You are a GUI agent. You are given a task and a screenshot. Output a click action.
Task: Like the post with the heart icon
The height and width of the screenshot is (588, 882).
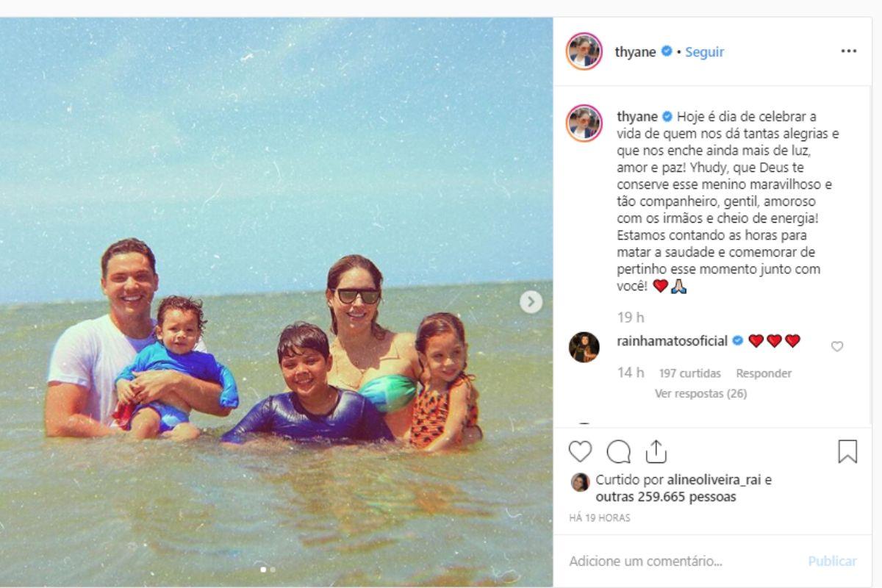point(580,451)
